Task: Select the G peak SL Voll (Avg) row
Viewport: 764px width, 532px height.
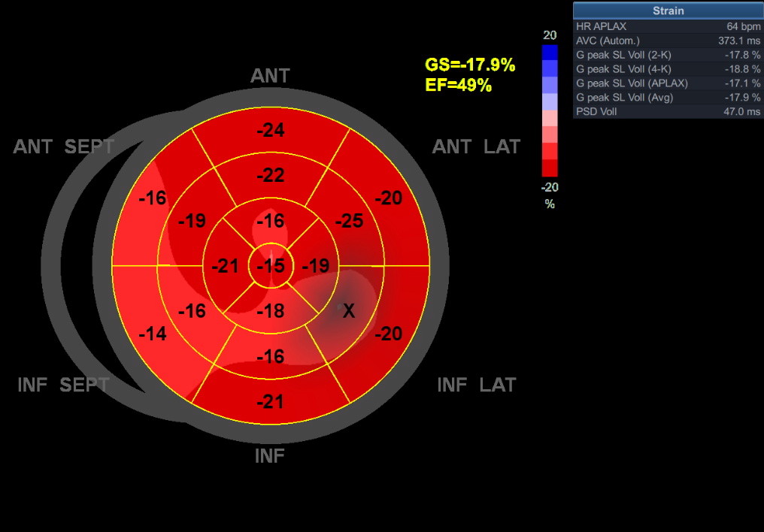Action: tap(668, 97)
